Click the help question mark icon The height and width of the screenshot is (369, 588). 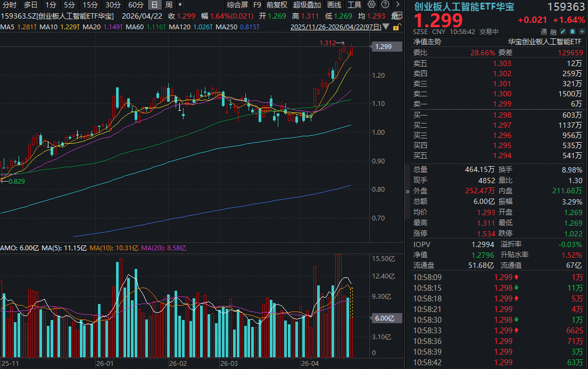click(x=384, y=5)
